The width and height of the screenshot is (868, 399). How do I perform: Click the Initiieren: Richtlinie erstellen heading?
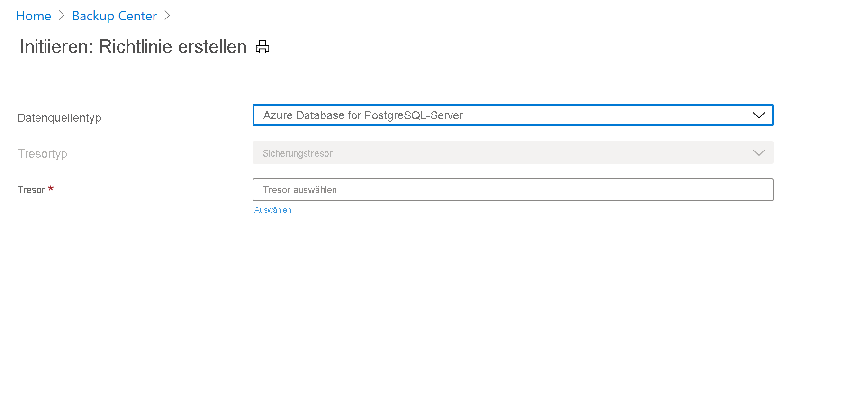pyautogui.click(x=133, y=47)
